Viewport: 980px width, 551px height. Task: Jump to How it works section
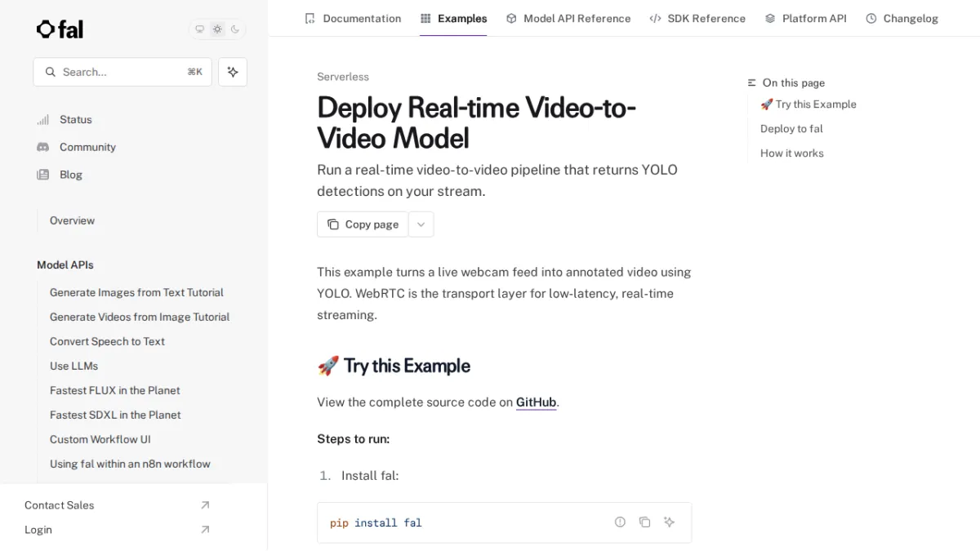(x=792, y=153)
